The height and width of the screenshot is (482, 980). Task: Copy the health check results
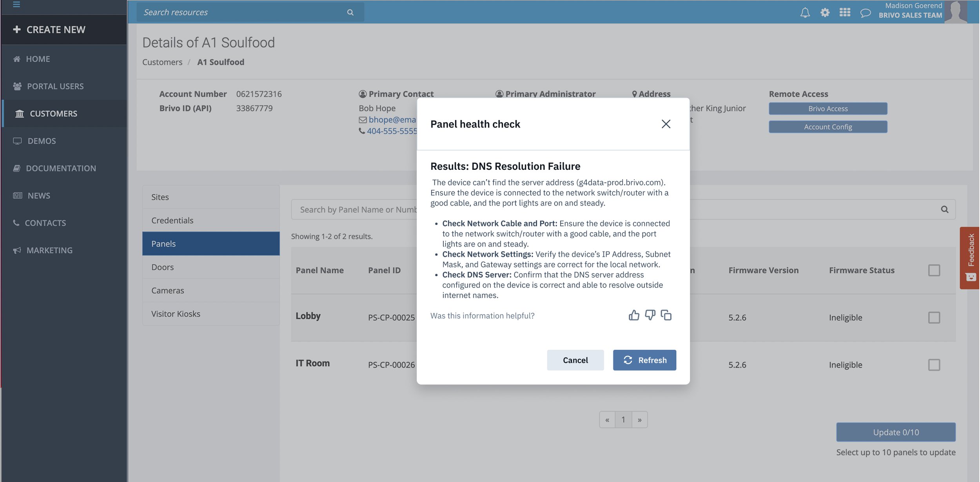(666, 315)
